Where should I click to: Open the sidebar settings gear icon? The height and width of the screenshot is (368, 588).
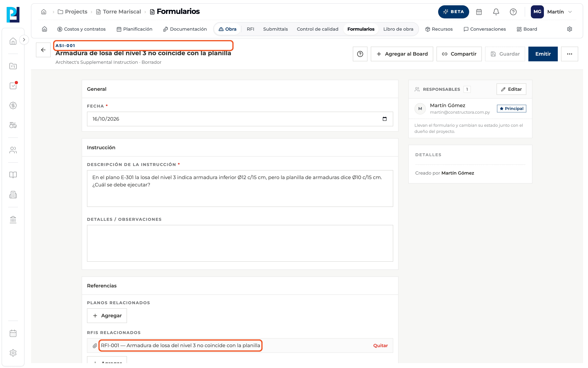[13, 353]
